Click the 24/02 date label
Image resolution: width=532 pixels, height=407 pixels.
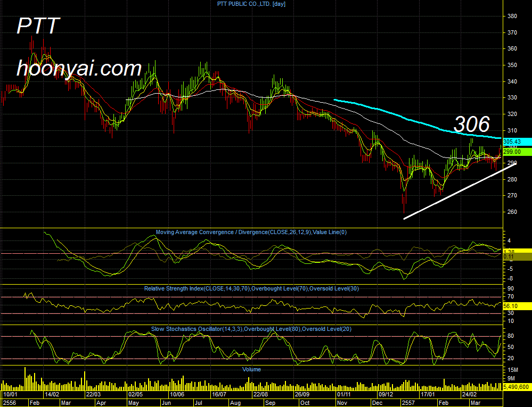point(469,394)
